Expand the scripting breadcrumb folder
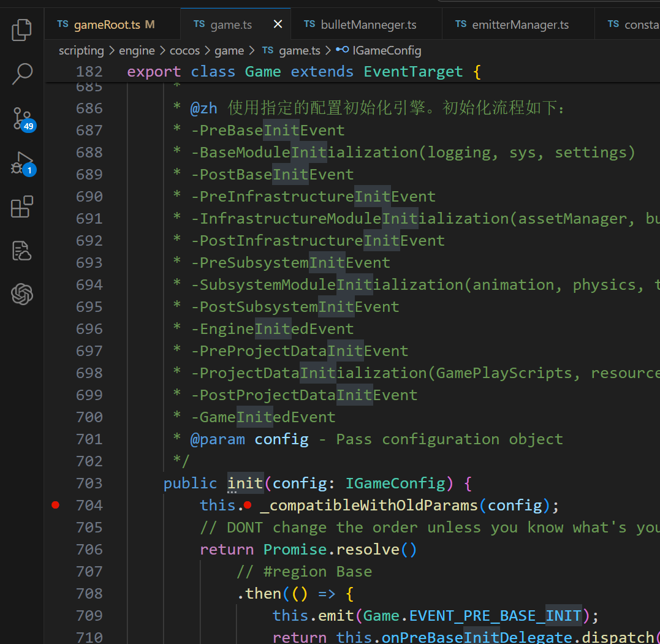This screenshot has width=660, height=644. [x=81, y=51]
